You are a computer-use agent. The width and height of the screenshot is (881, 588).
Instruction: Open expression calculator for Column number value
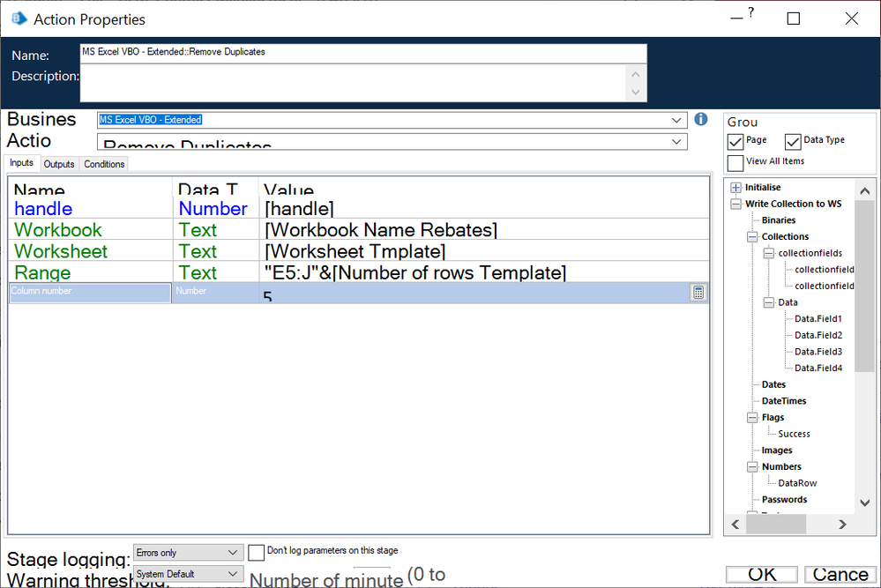(x=698, y=293)
